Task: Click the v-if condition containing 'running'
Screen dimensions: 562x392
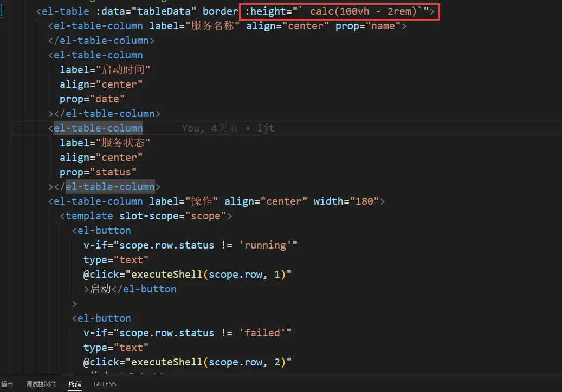Action: (x=190, y=245)
